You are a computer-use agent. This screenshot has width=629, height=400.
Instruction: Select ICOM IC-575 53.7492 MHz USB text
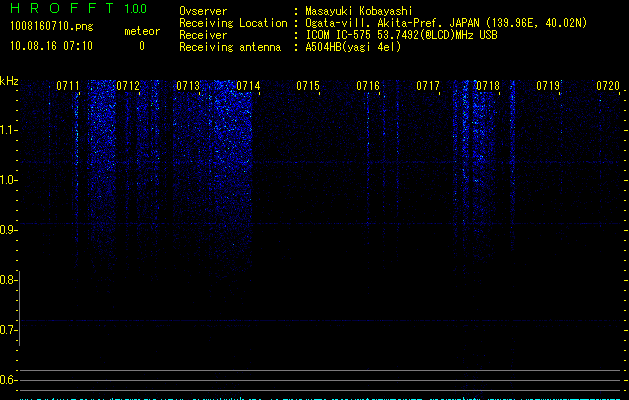tap(401, 35)
